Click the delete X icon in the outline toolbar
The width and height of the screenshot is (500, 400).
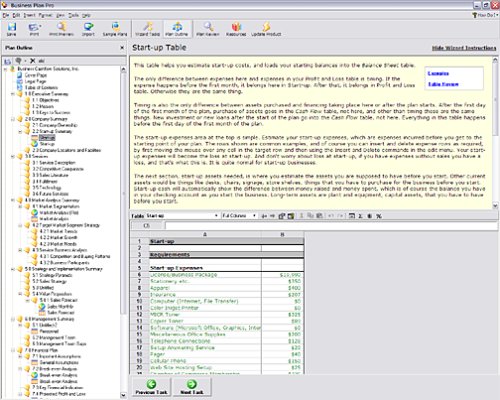click(x=32, y=61)
